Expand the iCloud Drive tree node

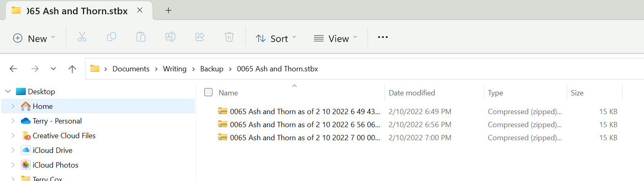(x=13, y=150)
